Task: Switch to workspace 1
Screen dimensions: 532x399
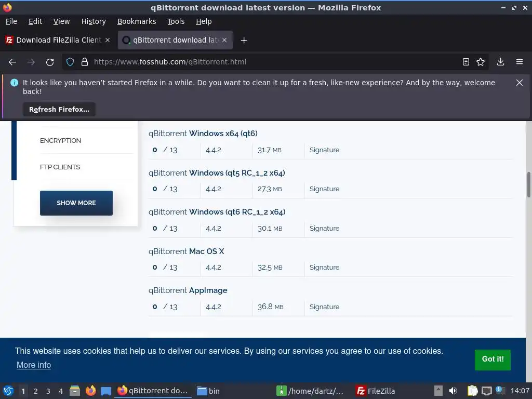Action: coord(23,391)
